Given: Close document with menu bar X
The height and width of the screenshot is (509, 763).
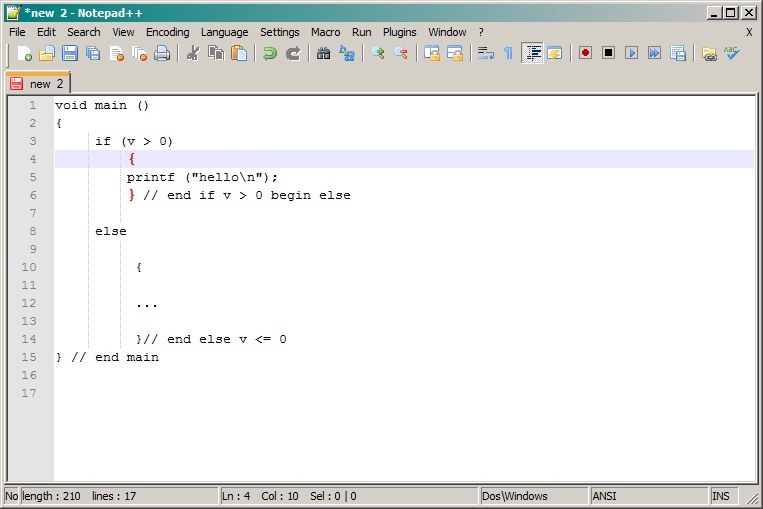Looking at the screenshot, I should pyautogui.click(x=749, y=32).
